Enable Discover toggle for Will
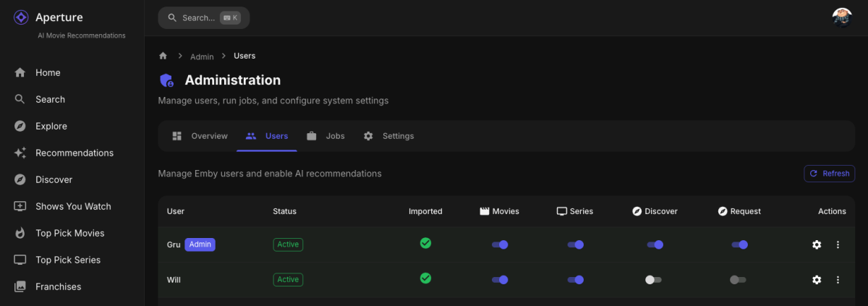Screen dimensions: 868x306 point(653,280)
